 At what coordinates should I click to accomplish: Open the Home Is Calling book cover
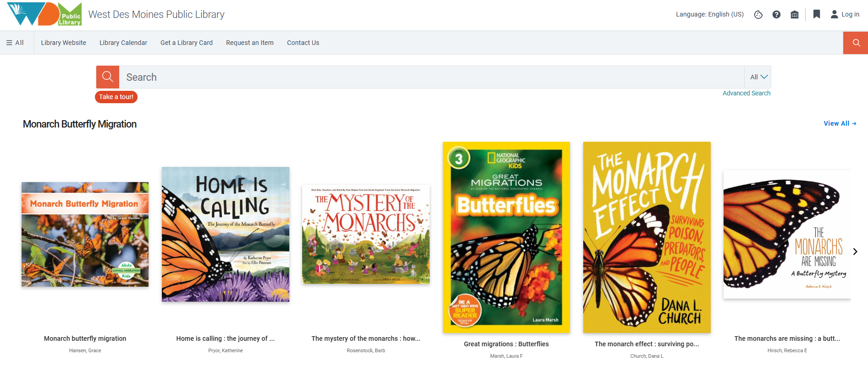[x=226, y=234]
